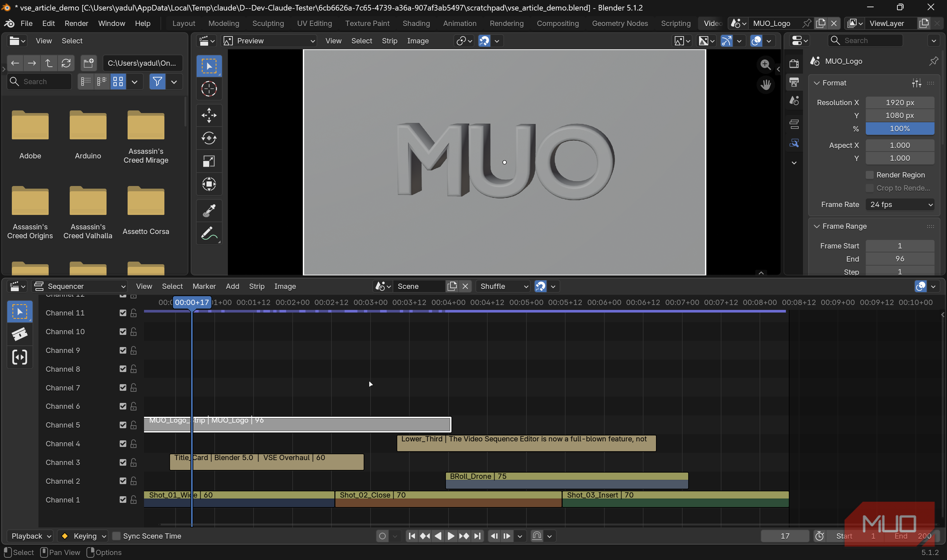The width and height of the screenshot is (947, 560).
Task: Open the sequencer Add menu
Action: click(x=232, y=287)
